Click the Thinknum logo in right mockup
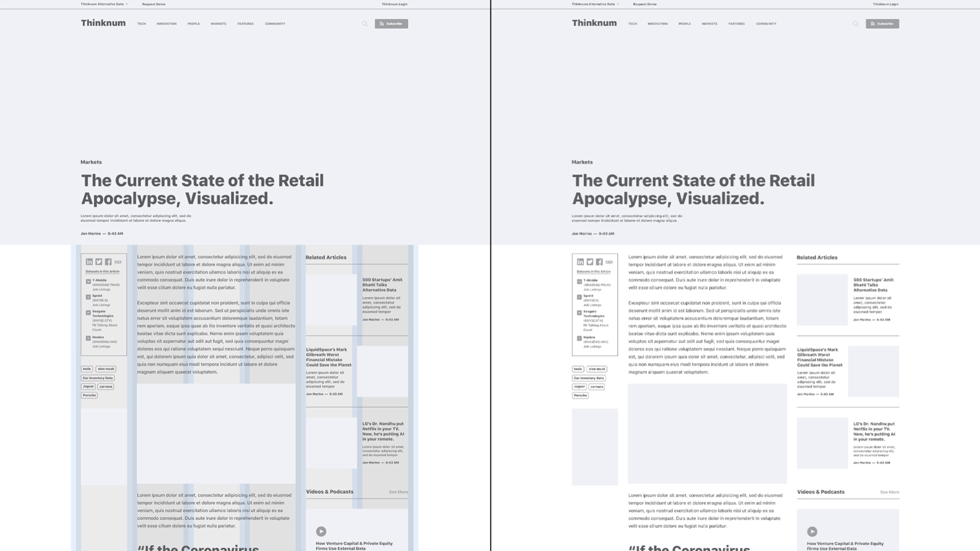Image resolution: width=980 pixels, height=551 pixels. coord(594,23)
